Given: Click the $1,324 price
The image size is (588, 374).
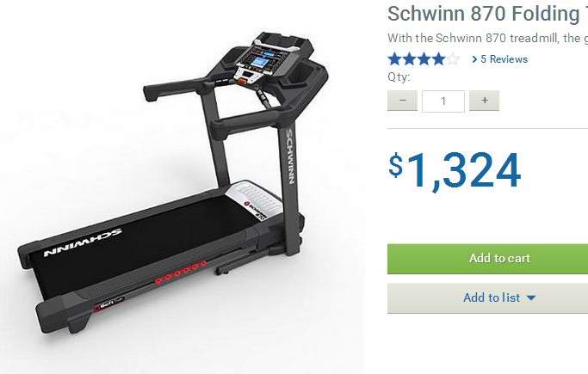Looking at the screenshot, I should tap(455, 171).
